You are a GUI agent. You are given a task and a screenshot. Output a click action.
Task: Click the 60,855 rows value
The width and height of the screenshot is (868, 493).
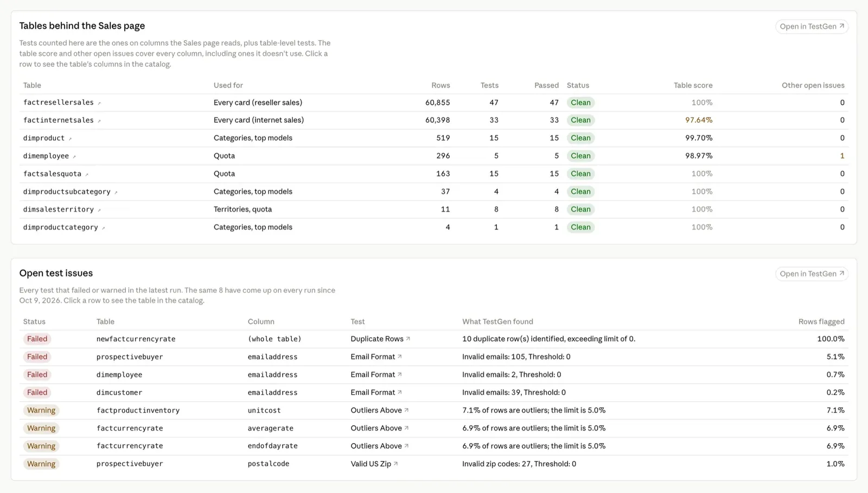tap(438, 103)
